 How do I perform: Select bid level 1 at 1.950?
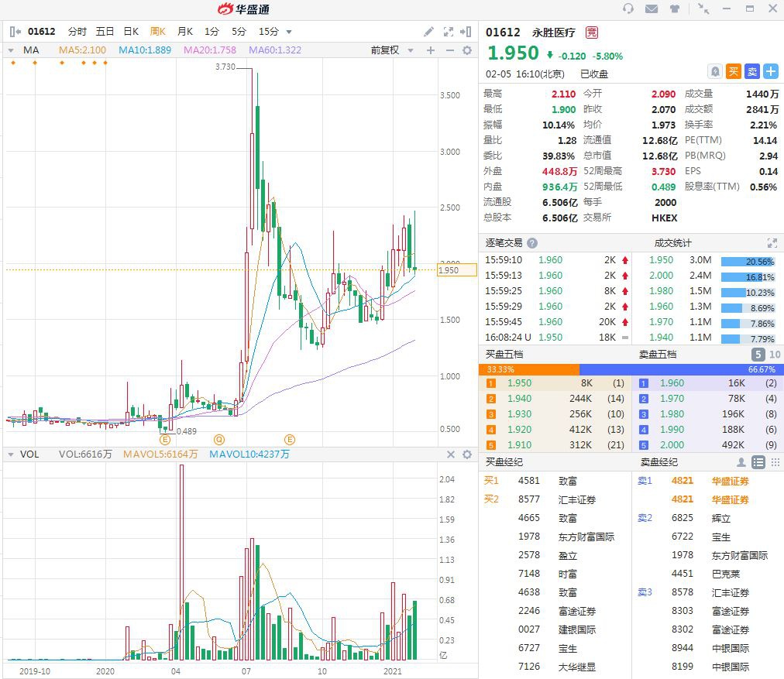555,383
